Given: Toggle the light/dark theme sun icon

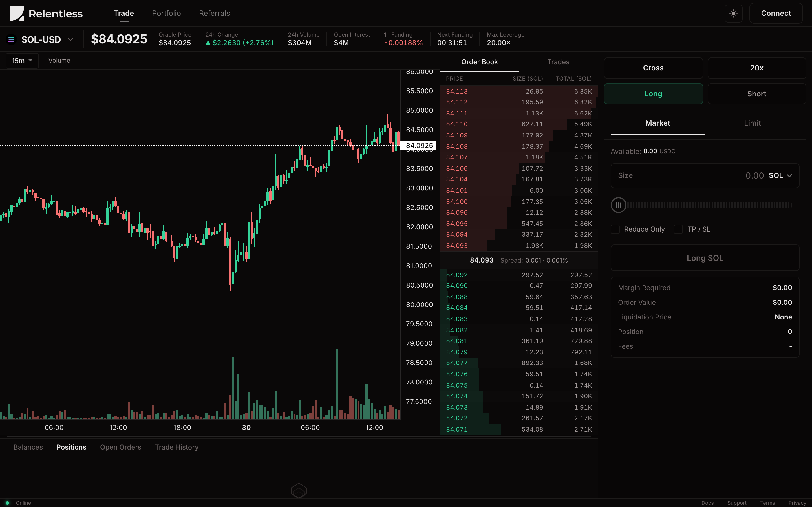Looking at the screenshot, I should (x=733, y=14).
